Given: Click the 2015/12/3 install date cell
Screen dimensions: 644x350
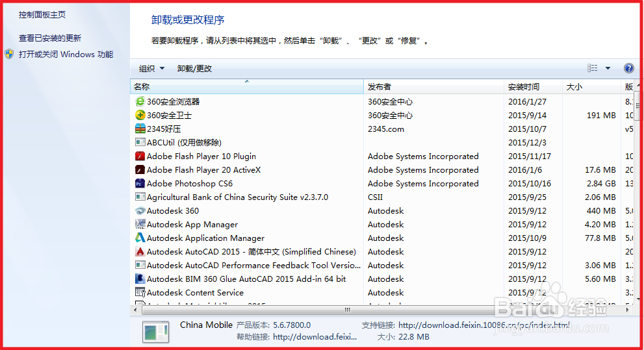Looking at the screenshot, I should [527, 142].
